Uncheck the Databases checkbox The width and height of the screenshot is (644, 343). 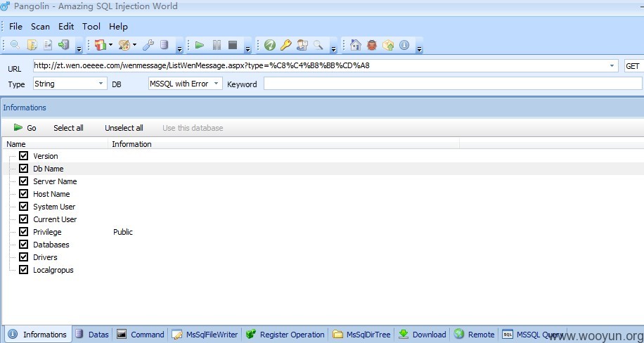pos(23,245)
